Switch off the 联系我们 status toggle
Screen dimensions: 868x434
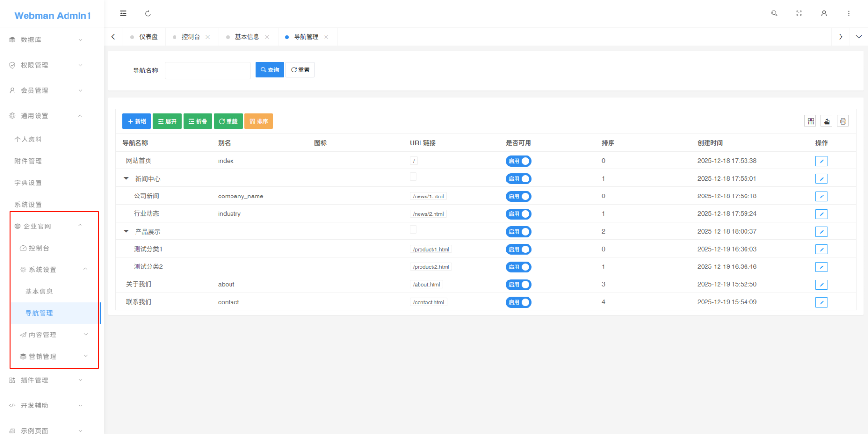click(518, 302)
